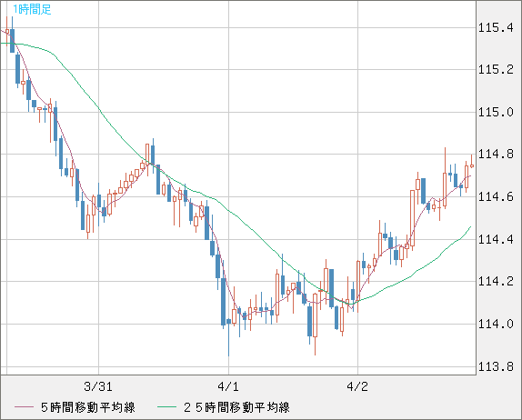The width and height of the screenshot is (522, 420).
Task: Click the 114.4 price axis label
Action: 496,239
